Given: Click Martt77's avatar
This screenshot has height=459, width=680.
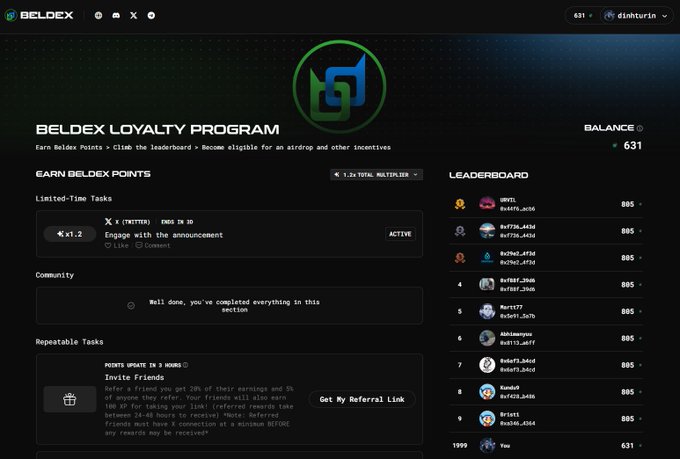Looking at the screenshot, I should click(x=487, y=311).
